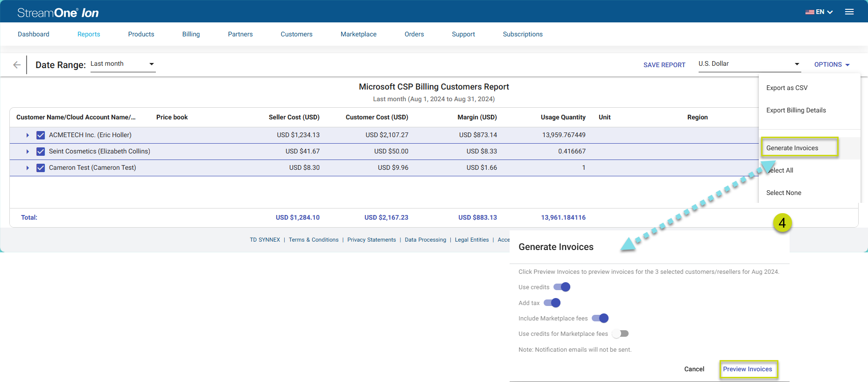The width and height of the screenshot is (868, 382).
Task: Sort by Region column header
Action: (697, 117)
